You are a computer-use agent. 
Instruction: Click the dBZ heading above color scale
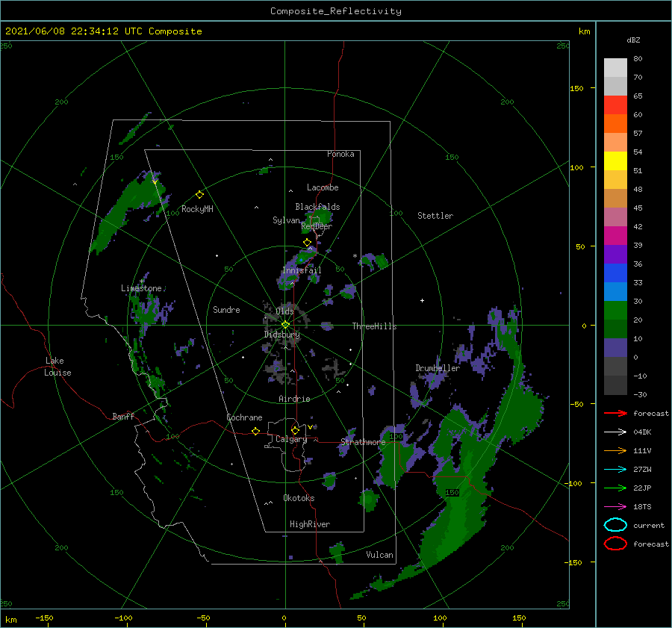tap(633, 40)
